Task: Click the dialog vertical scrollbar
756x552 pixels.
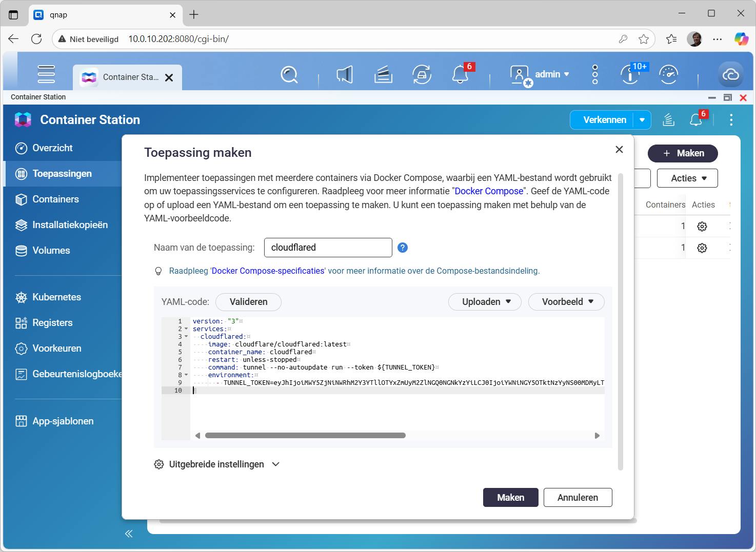Action: [x=621, y=322]
